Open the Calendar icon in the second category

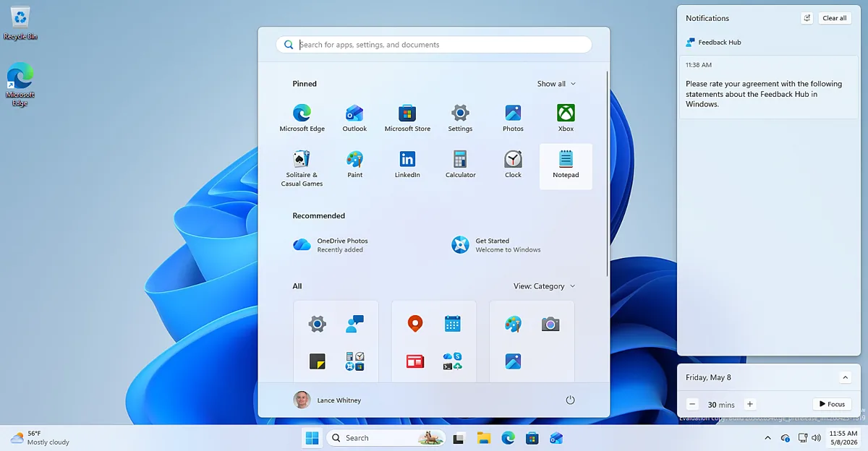tap(453, 324)
